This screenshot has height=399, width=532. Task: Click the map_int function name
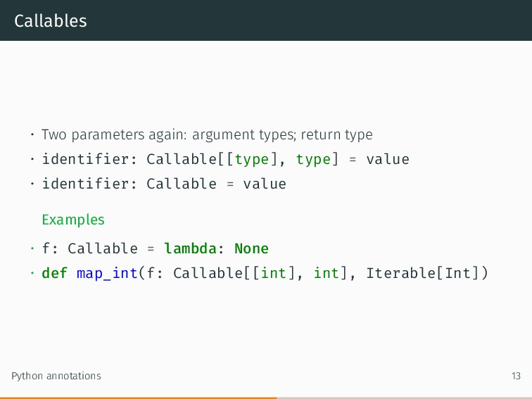[107, 273]
